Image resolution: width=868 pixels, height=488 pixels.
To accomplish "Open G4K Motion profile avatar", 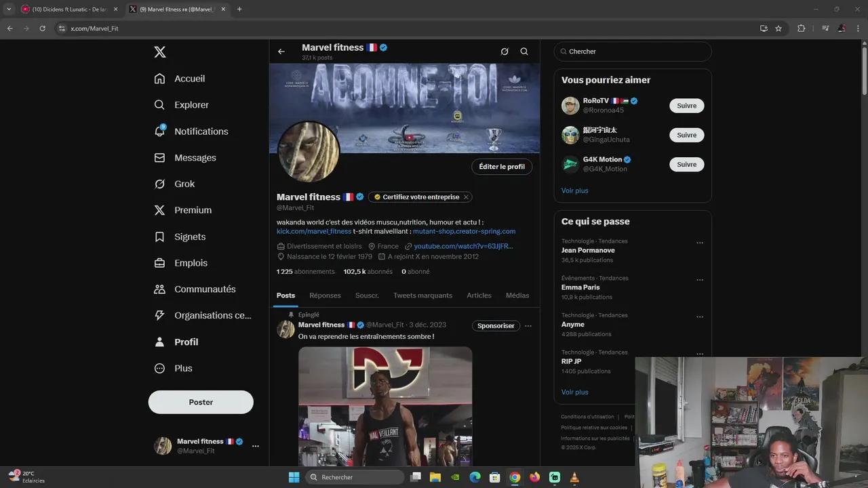I will pos(570,164).
